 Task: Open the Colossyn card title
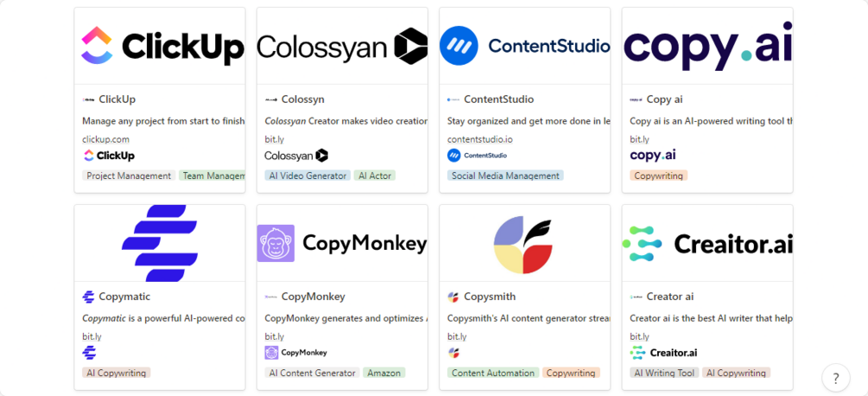pyautogui.click(x=303, y=99)
